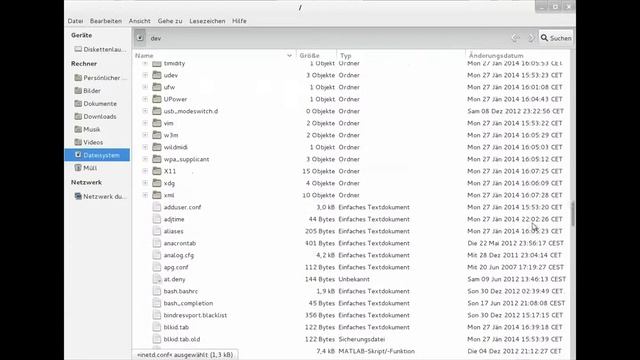The height and width of the screenshot is (360, 640).
Task: Expand the wpa_supplicant folder
Action: pos(145,159)
